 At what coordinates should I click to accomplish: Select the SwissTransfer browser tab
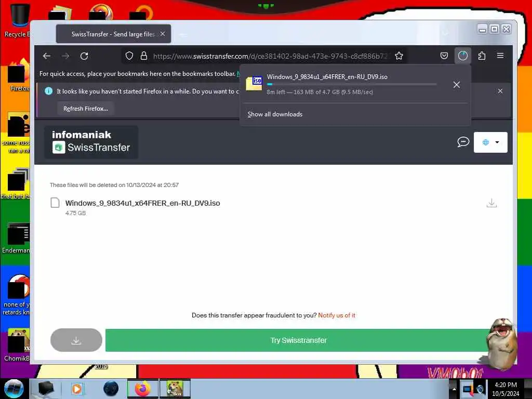113,34
